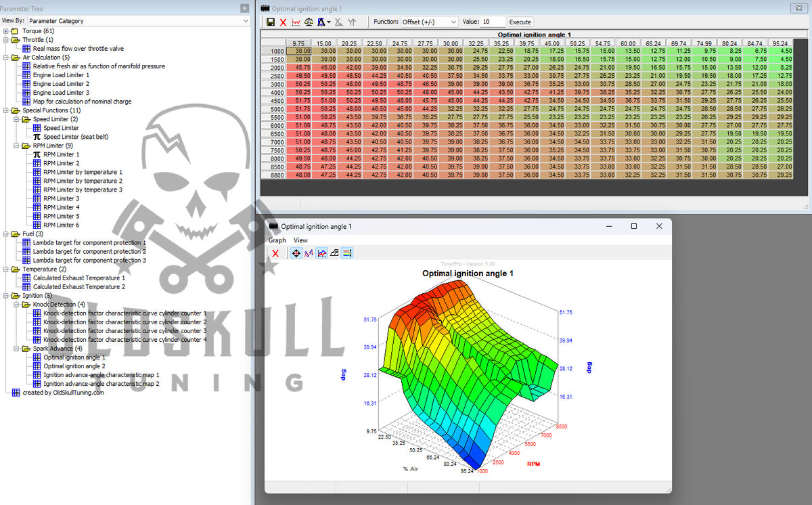Screen dimensions: 812x505
Task: Open the Graph menu
Action: click(x=277, y=240)
